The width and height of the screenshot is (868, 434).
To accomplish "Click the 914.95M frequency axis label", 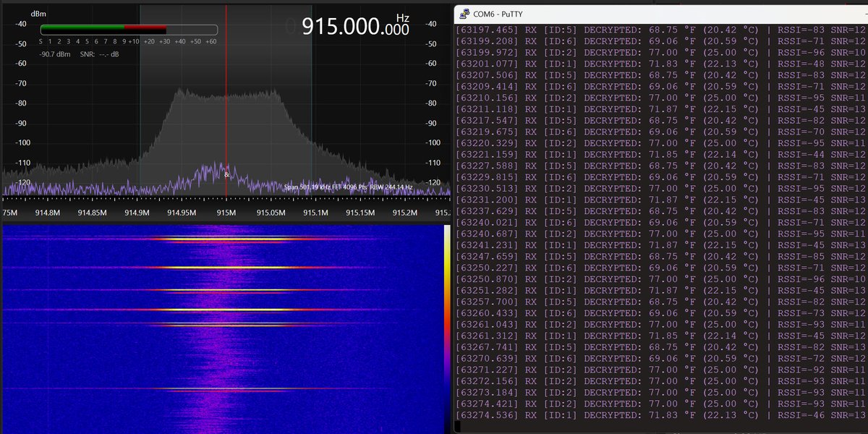I will [x=181, y=213].
